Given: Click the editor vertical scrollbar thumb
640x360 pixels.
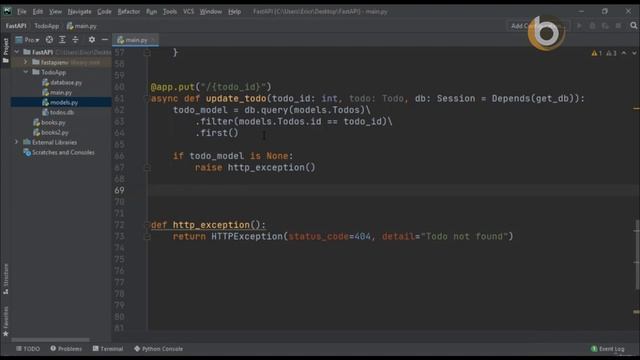Looking at the screenshot, I should click(637, 254).
